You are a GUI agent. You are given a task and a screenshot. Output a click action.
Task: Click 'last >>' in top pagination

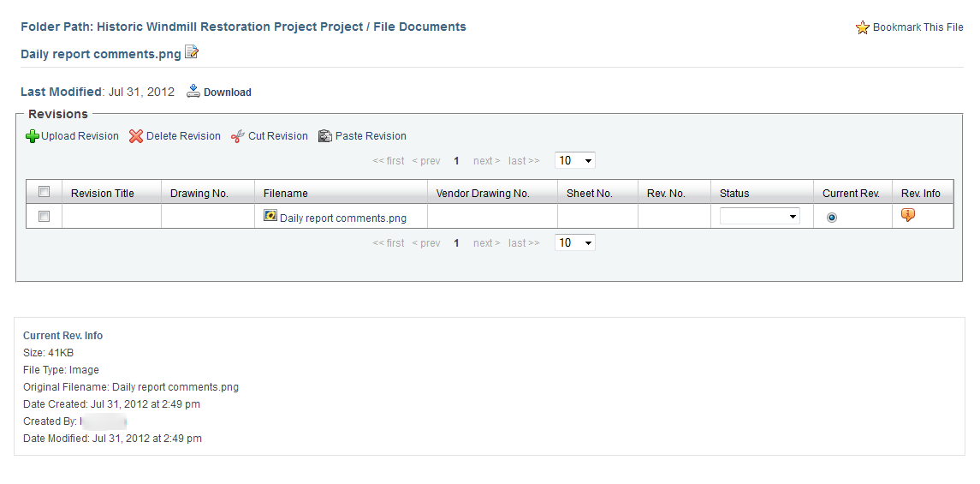524,161
